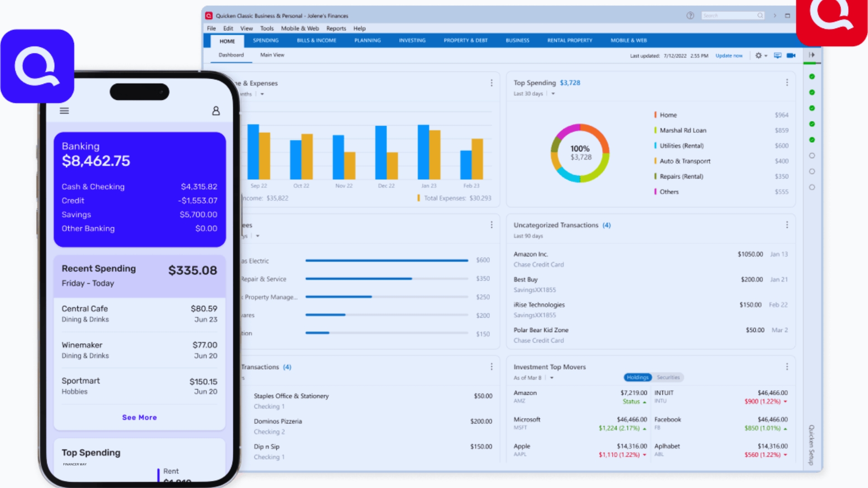This screenshot has width=868, height=488.
Task: Open the Edit menu
Action: pyautogui.click(x=228, y=28)
